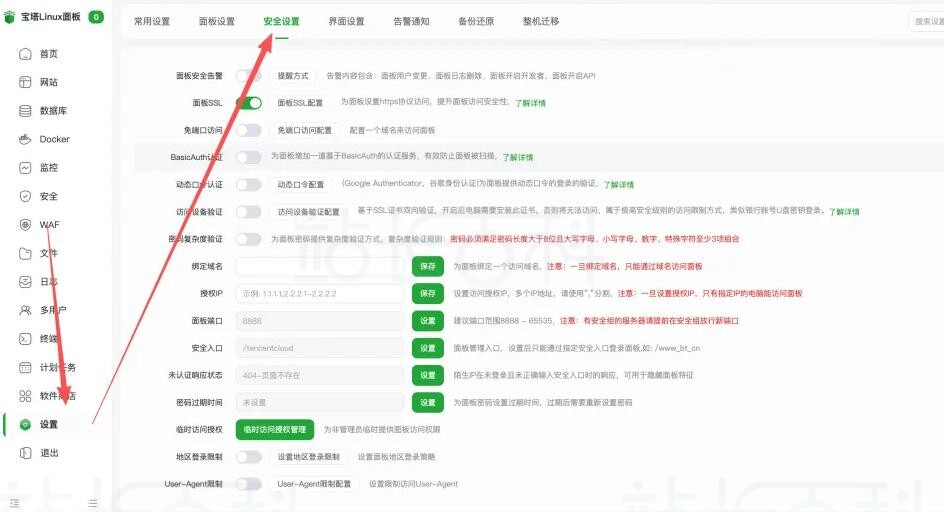This screenshot has width=944, height=512.
Task: Open the 文件 folder icon
Action: tap(25, 253)
